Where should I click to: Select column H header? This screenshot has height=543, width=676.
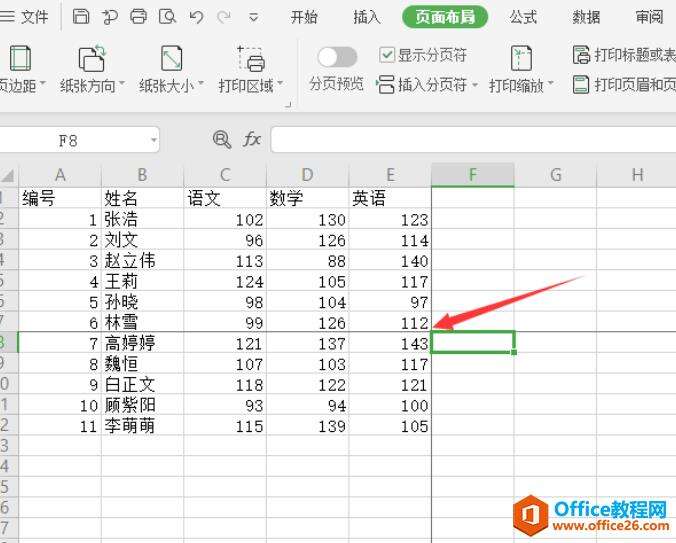coord(637,175)
